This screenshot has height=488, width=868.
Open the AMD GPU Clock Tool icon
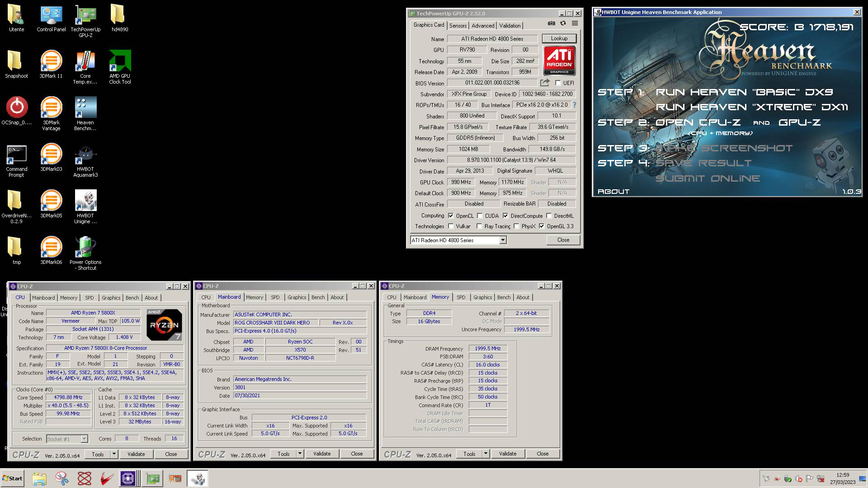tap(120, 67)
